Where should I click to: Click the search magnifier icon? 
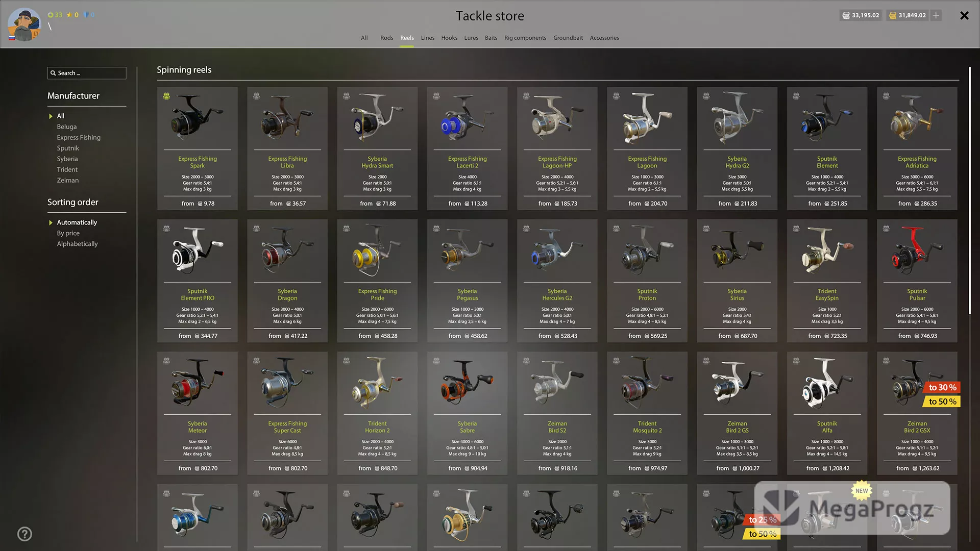pos(53,73)
